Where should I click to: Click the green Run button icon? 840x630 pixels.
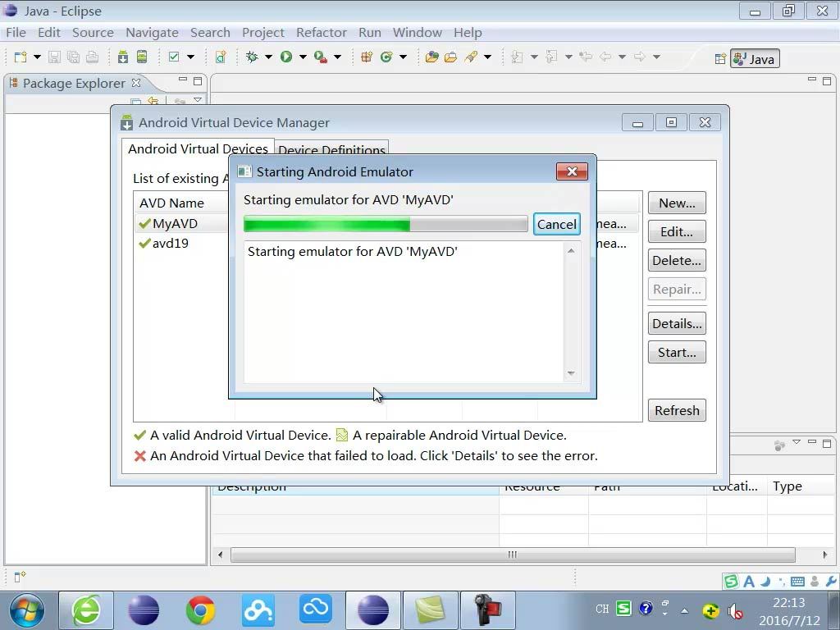coord(286,57)
